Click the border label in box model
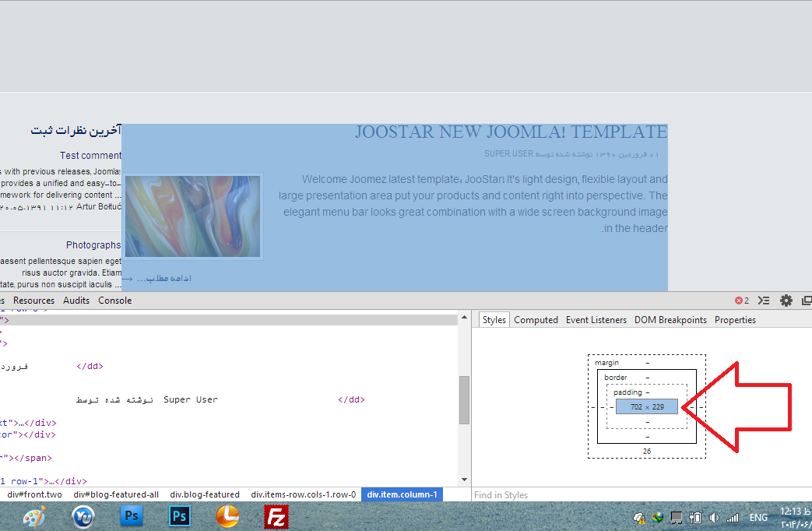812x531 pixels. point(615,377)
